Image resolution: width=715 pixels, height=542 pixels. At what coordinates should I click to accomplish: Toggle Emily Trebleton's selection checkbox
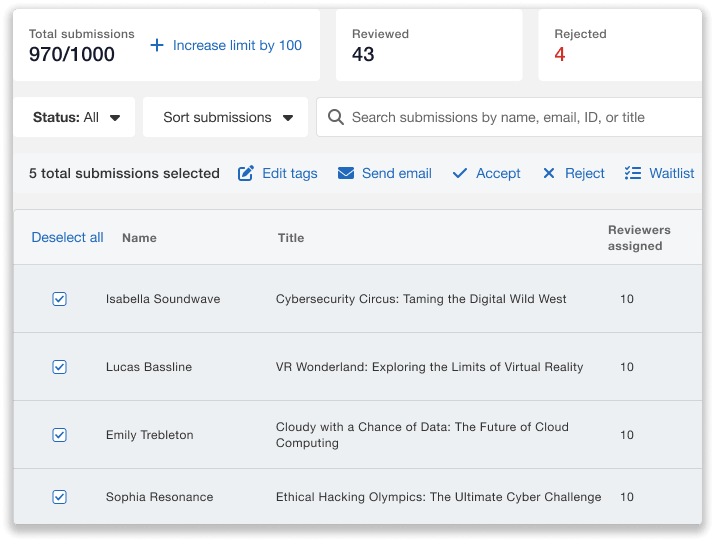point(59,435)
